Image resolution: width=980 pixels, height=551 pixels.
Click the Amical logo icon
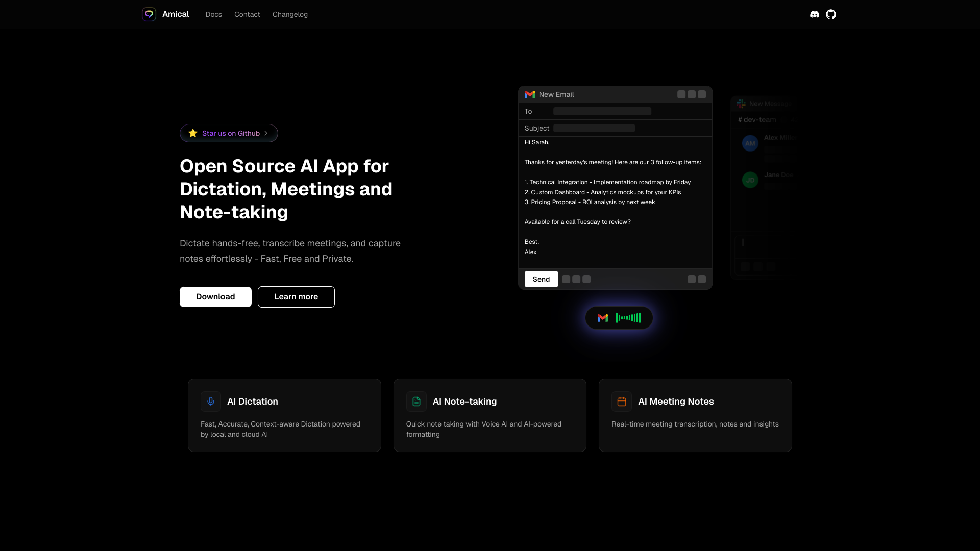point(149,14)
